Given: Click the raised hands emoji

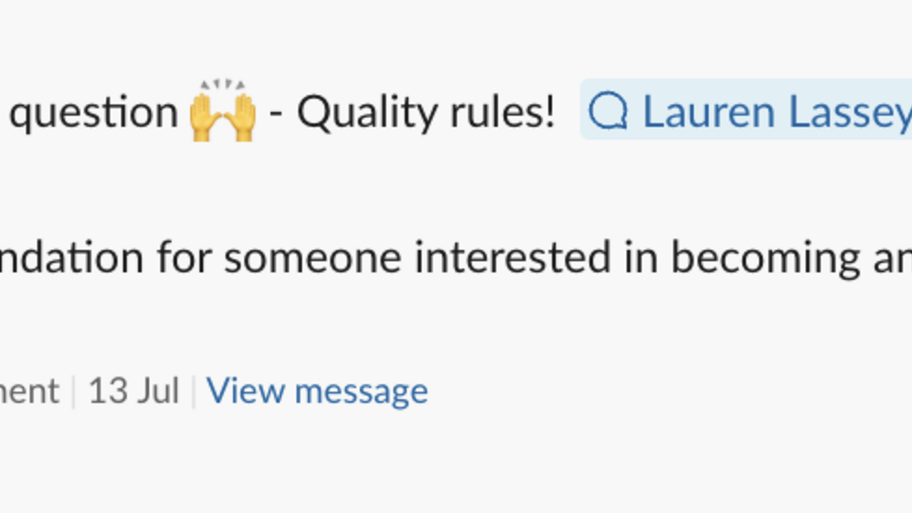Looking at the screenshot, I should pos(223,111).
